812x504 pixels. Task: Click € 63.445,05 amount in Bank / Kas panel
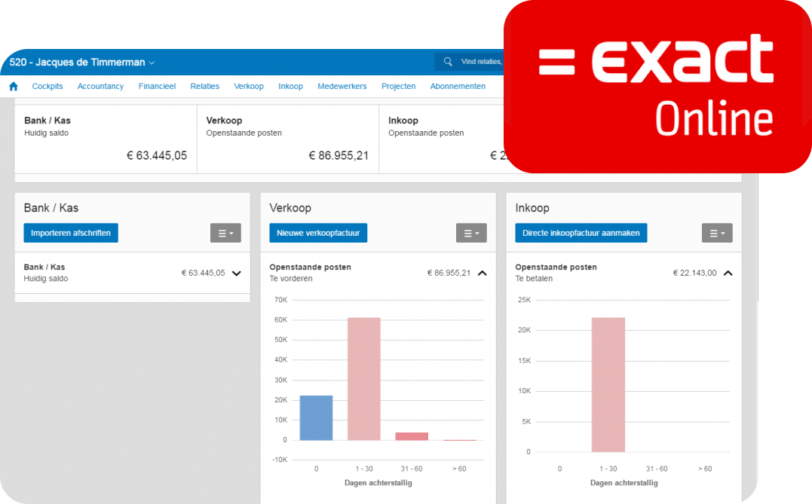(203, 273)
